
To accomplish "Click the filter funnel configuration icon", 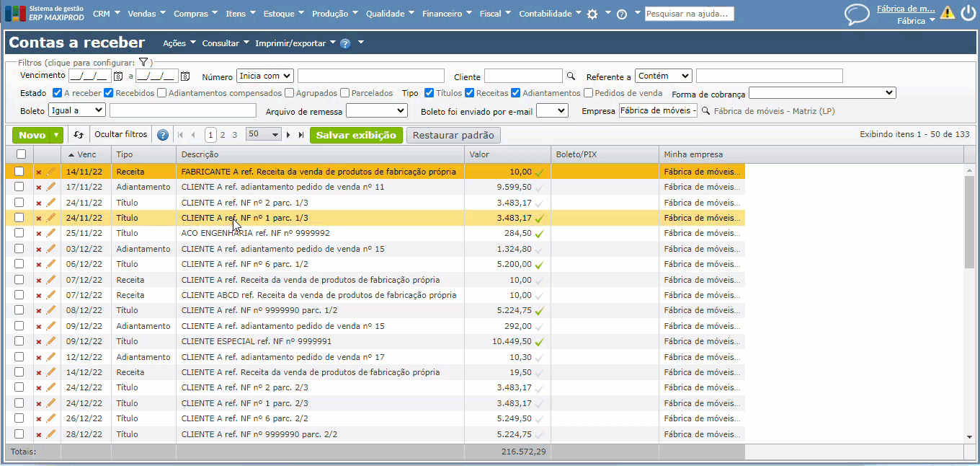I will [143, 63].
